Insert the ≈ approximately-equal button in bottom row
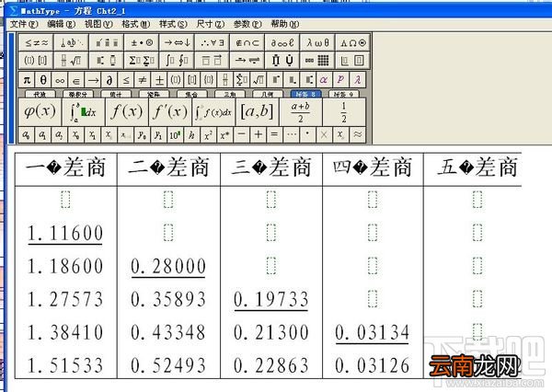Image resolution: width=552 pixels, height=392 pixels. pyautogui.click(x=357, y=134)
